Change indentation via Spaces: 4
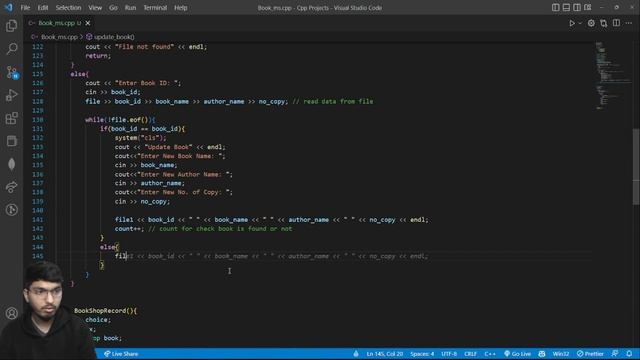Screen dimensions: 640x360 click(422, 354)
